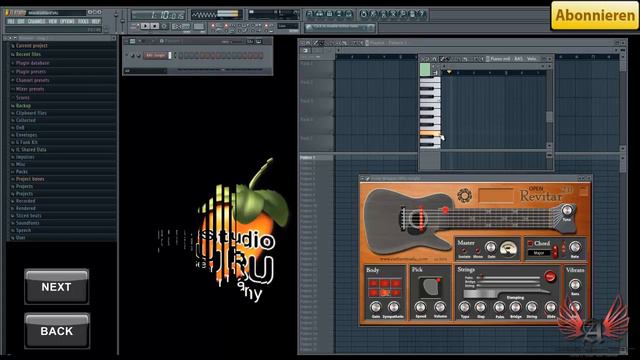Click the first step of the sequencer row
The width and height of the screenshot is (640, 360).
(x=181, y=56)
